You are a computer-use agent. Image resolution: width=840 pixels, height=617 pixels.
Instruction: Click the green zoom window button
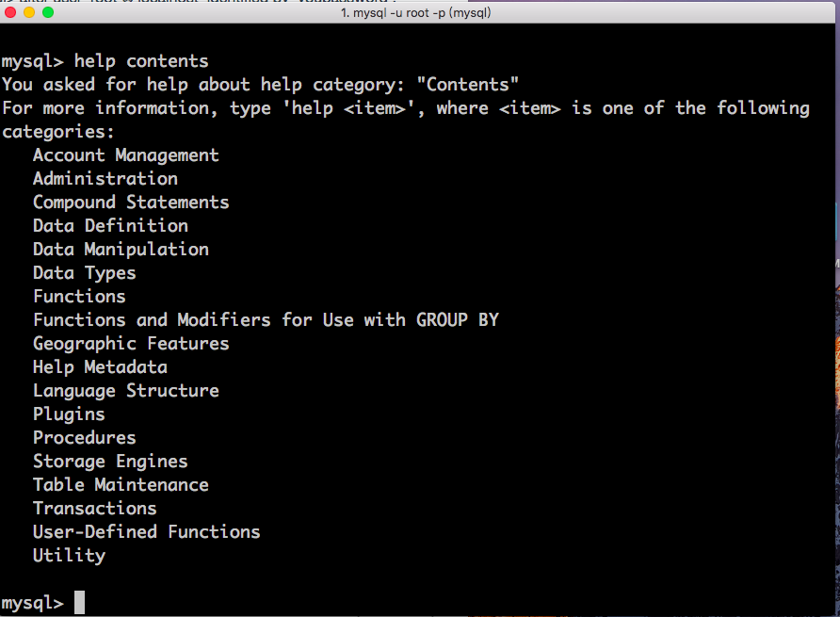click(x=48, y=12)
